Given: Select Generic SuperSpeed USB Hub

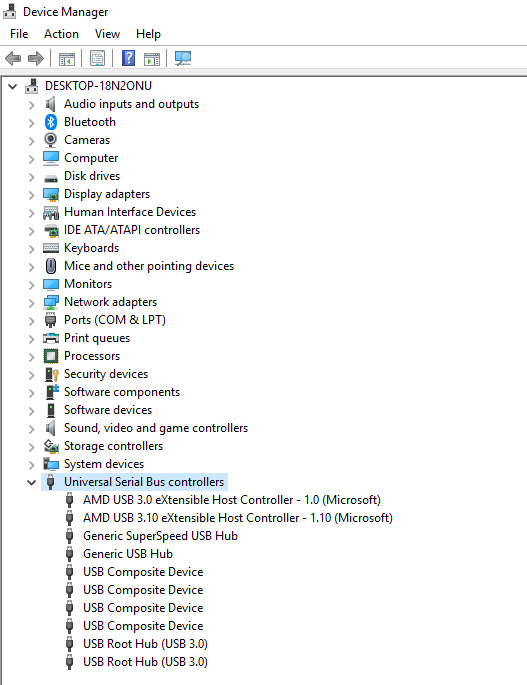Looking at the screenshot, I should pyautogui.click(x=160, y=536).
